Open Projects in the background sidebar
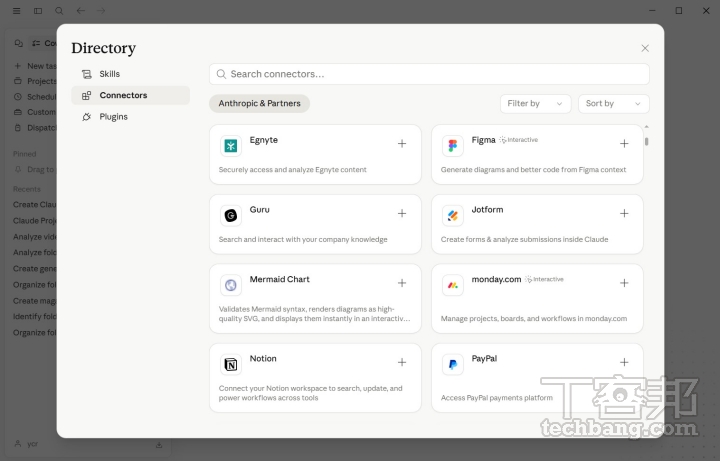 point(34,81)
